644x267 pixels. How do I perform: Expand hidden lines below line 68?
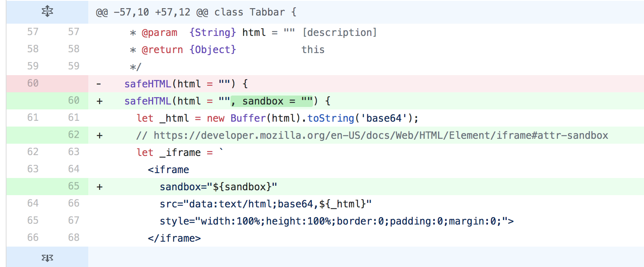coord(47,258)
